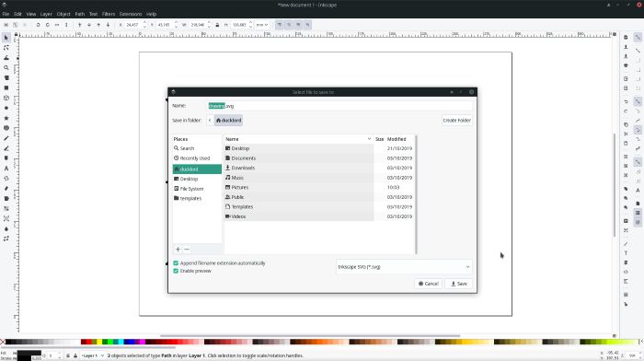Select the Pencil freehand tool
644x361 pixels.
point(6,138)
